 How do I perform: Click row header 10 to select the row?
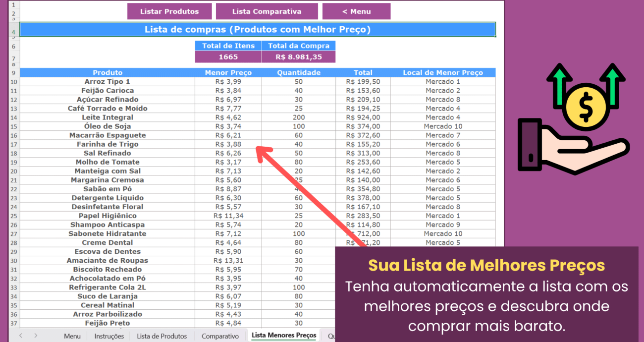click(x=13, y=81)
